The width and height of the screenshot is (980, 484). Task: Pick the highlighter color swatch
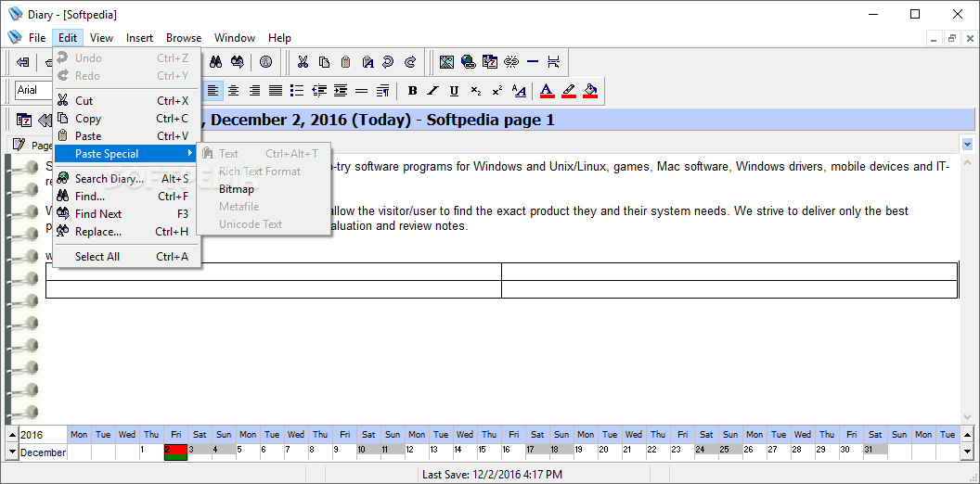(569, 91)
